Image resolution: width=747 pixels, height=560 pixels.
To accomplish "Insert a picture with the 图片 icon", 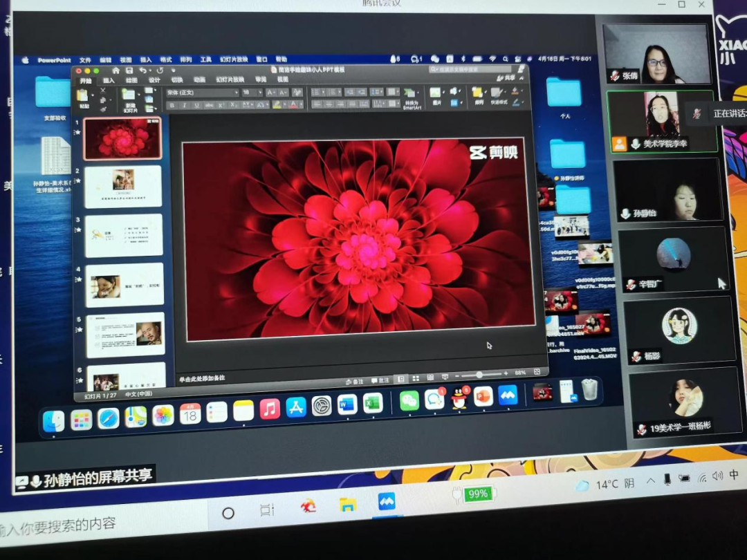I will pos(435,93).
